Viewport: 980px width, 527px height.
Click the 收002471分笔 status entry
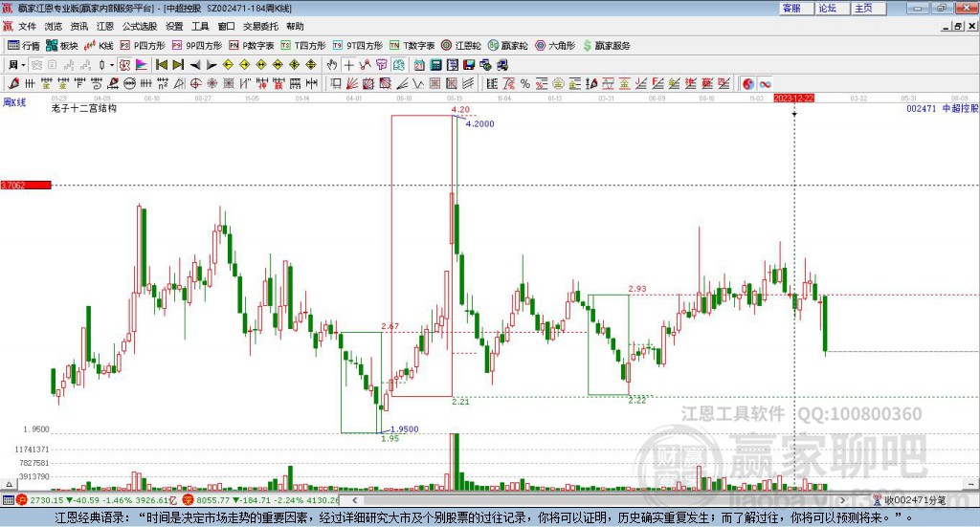(x=910, y=499)
